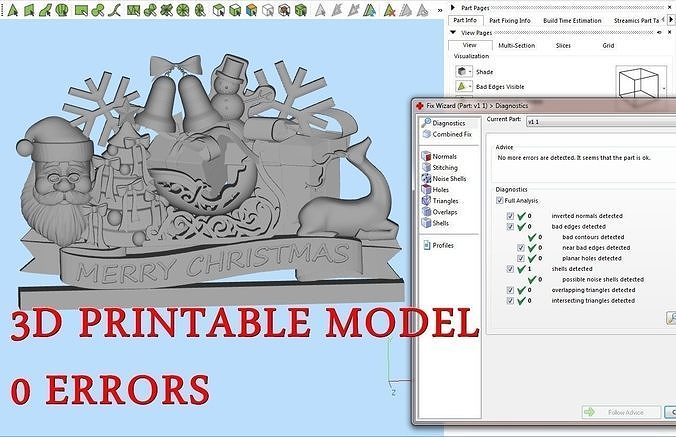Click the blue and orange cube icon
The image size is (676, 437).
(251, 9)
